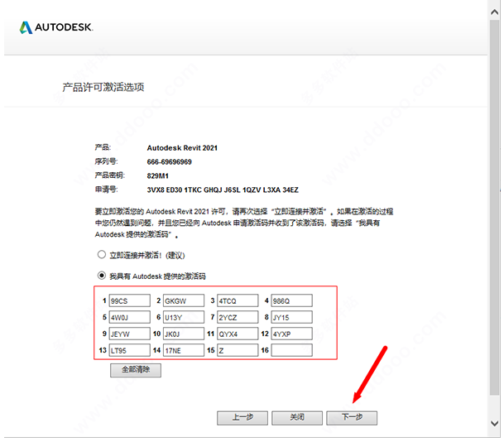Select 我具有 Autodesk 提供的激活码 radio option
Viewport: 504px width, 442px height.
click(102, 276)
